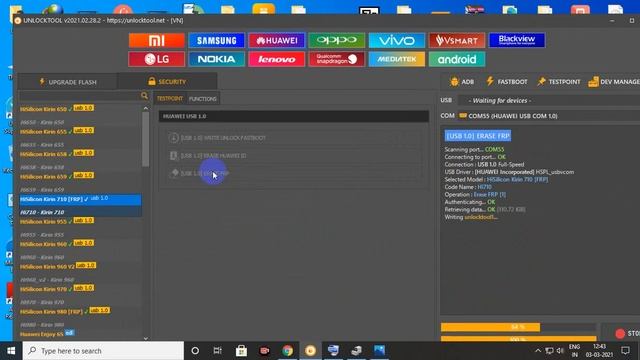Click the ADB bug icon
640x360 pixels.
click(x=454, y=82)
